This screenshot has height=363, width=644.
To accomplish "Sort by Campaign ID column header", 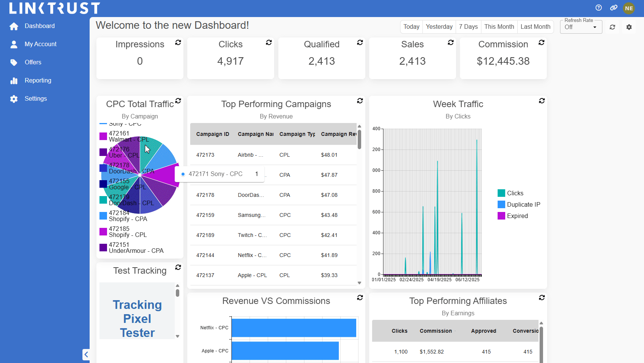I will pyautogui.click(x=213, y=134).
